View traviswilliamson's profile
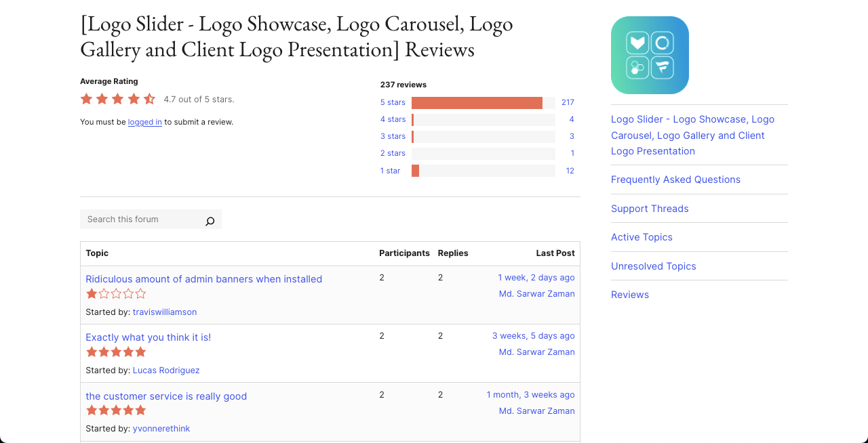868x443 pixels. point(165,312)
